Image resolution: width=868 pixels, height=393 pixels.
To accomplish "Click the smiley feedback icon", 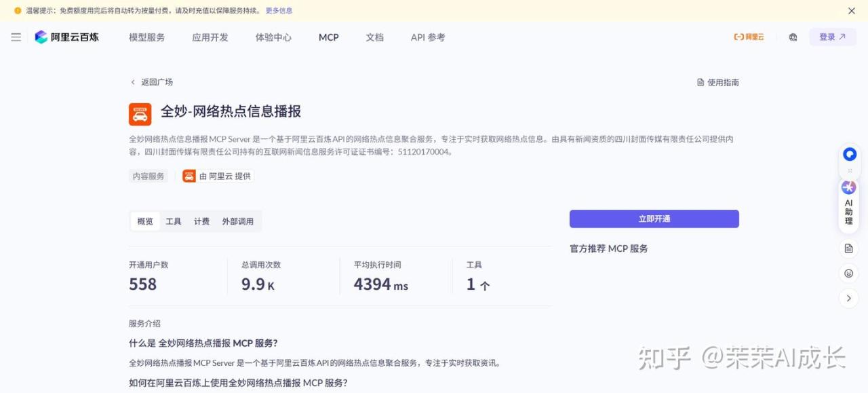I will [848, 274].
